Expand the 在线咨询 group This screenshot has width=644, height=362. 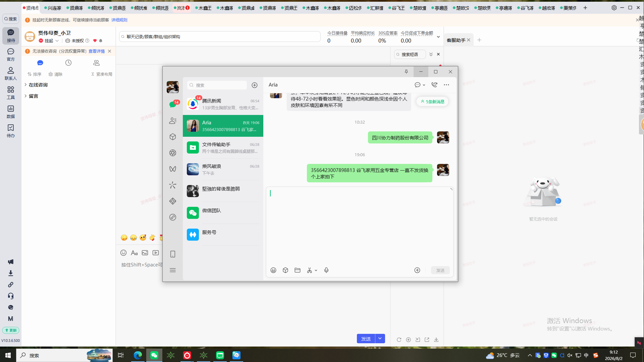click(x=25, y=85)
